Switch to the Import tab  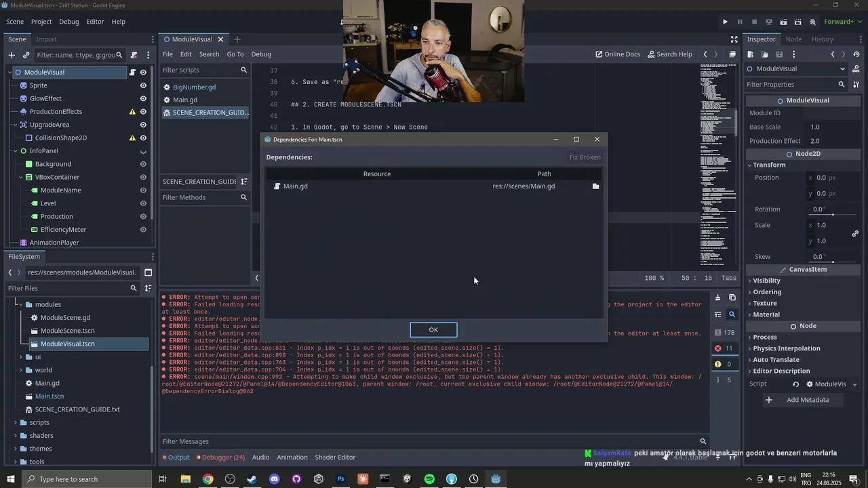46,39
